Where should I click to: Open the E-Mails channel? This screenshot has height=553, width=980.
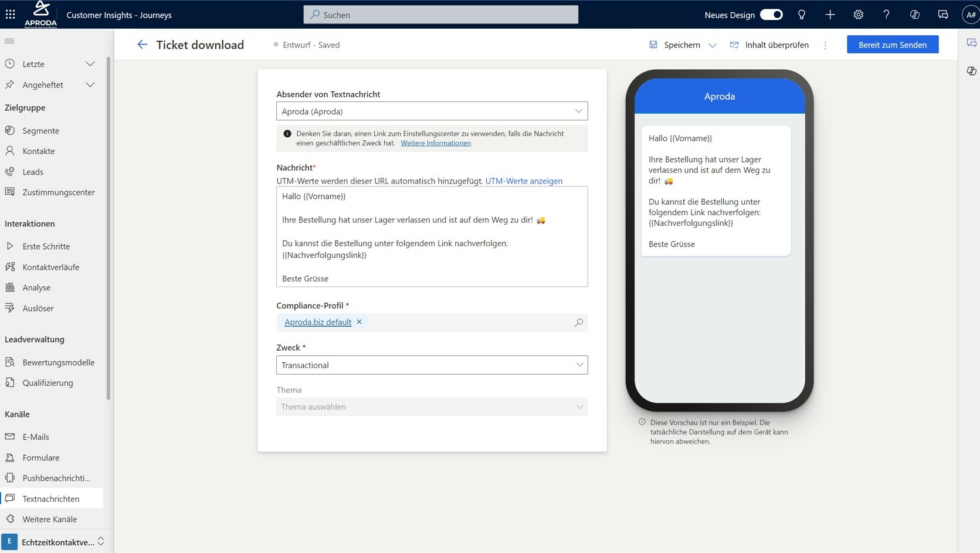[x=36, y=436]
